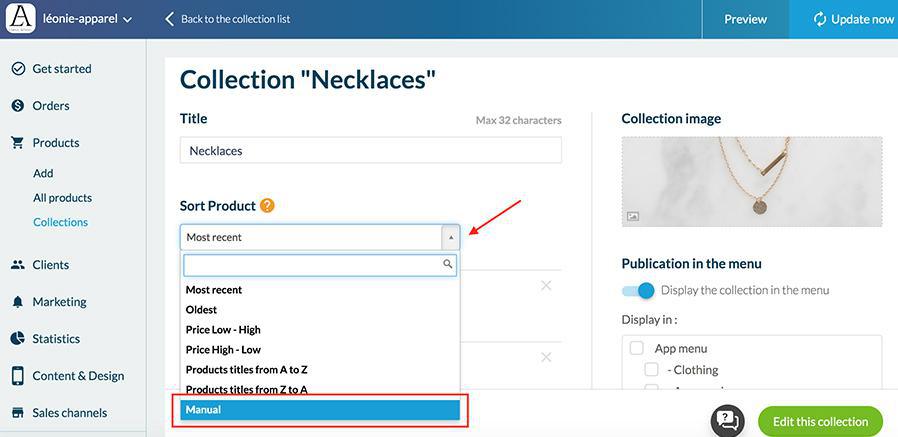Click the Statistics pie chart icon
Viewport: 898px width, 437px height.
tap(17, 339)
